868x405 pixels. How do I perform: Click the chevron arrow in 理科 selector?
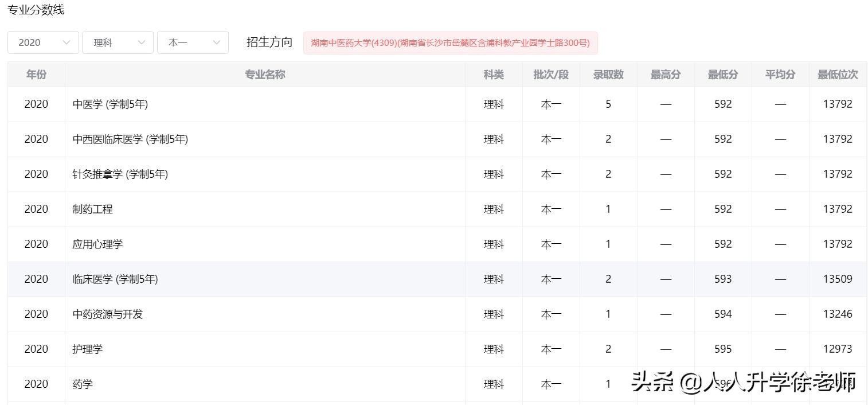(x=142, y=42)
